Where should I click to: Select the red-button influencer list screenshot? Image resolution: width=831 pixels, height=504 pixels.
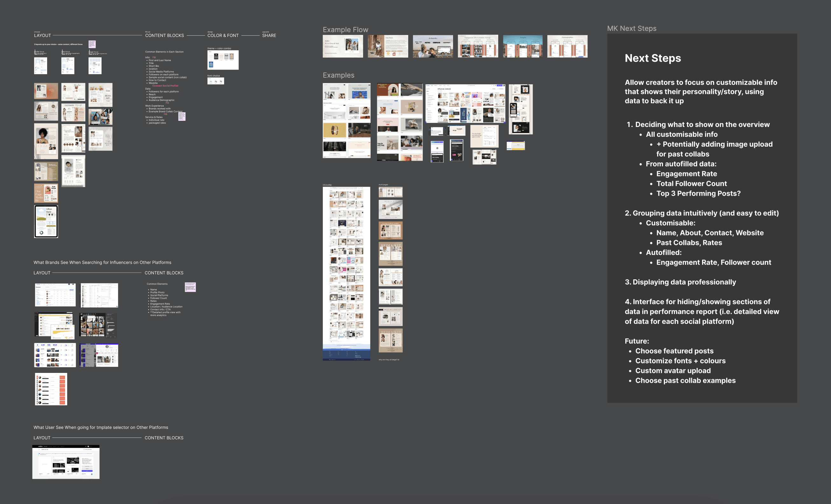[x=51, y=389]
